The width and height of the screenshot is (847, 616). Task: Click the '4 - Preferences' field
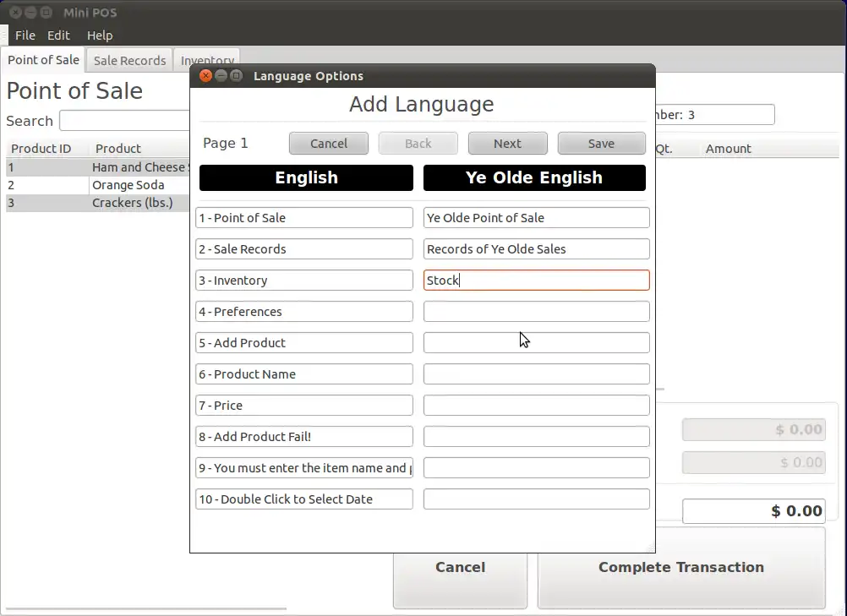(304, 312)
